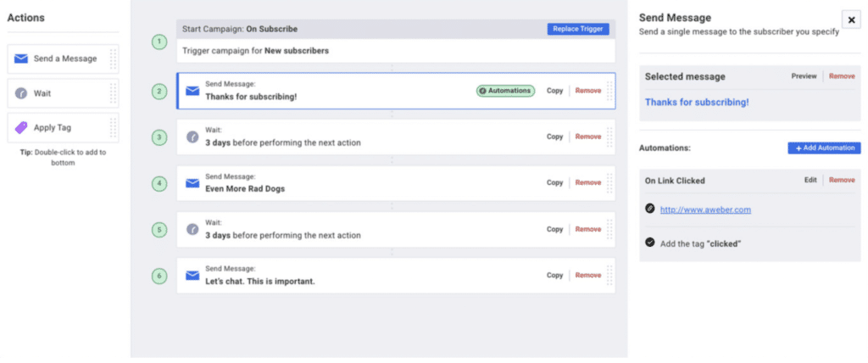Screen dimensions: 868x363
Task: Open Thanks for subscribing link in Selected message
Action: click(697, 103)
